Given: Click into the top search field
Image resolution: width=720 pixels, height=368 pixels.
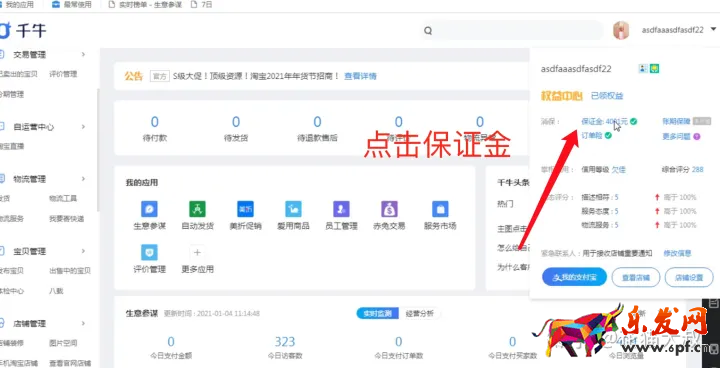Looking at the screenshot, I should 512,31.
